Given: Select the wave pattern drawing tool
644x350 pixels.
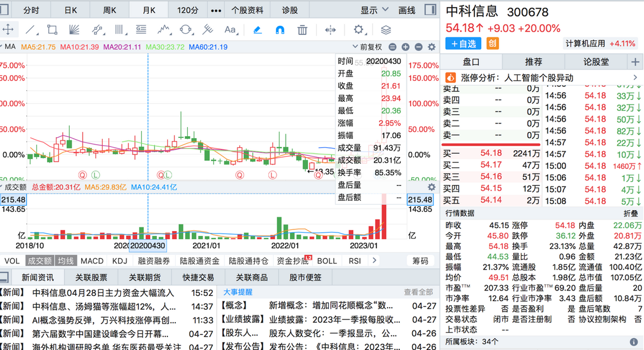Looking at the screenshot, I should tap(164, 29).
